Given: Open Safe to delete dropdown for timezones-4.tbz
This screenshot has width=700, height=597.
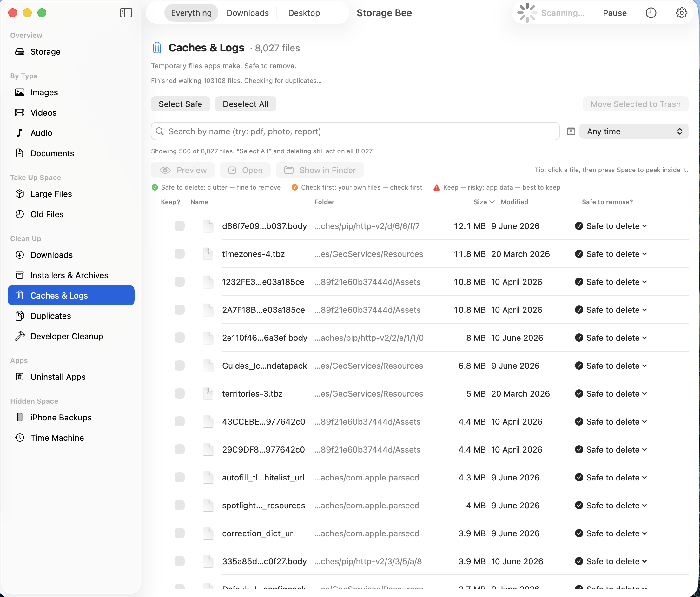Looking at the screenshot, I should pyautogui.click(x=611, y=254).
